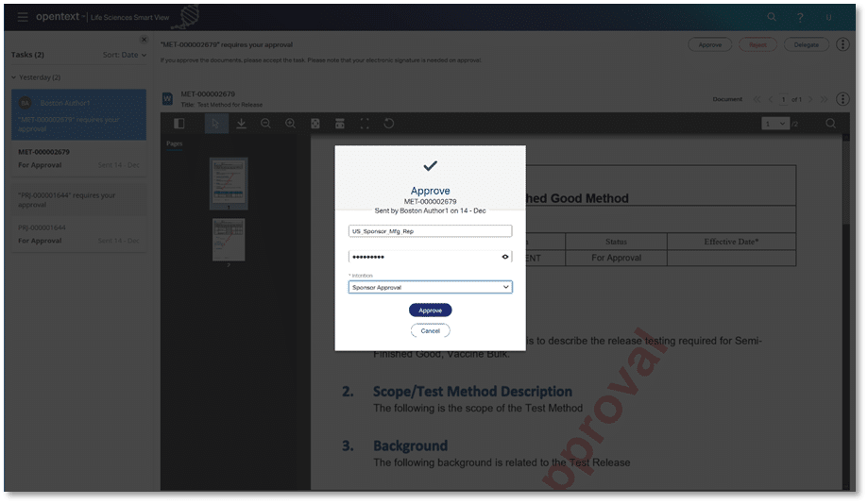This screenshot has height=504, width=868.
Task: Select the PRJ-000001644 requires approval task
Action: coord(78,200)
